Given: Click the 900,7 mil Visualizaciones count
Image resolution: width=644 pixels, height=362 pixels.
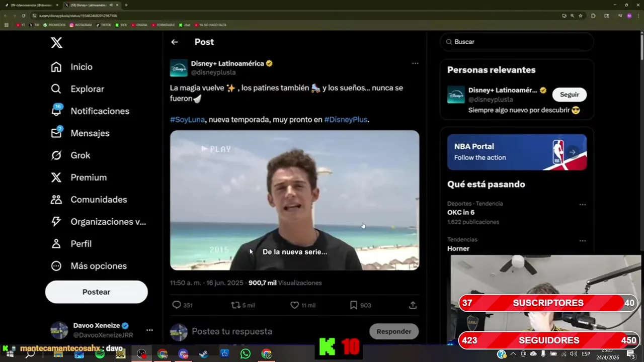Looking at the screenshot, I should pyautogui.click(x=285, y=283).
